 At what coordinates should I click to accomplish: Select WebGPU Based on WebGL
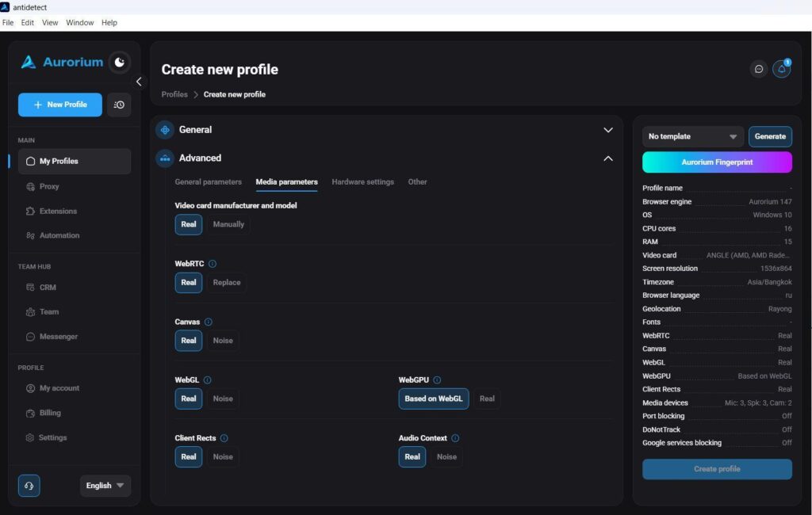click(x=434, y=399)
